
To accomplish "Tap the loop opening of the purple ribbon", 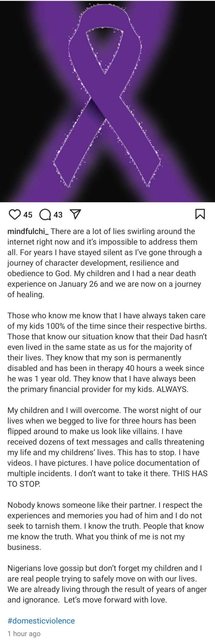I will [x=105, y=47].
